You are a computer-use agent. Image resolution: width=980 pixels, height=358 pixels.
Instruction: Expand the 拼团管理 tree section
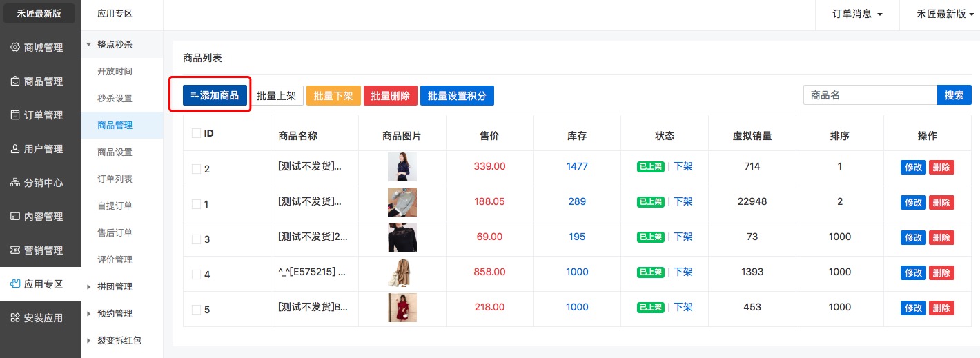[115, 286]
